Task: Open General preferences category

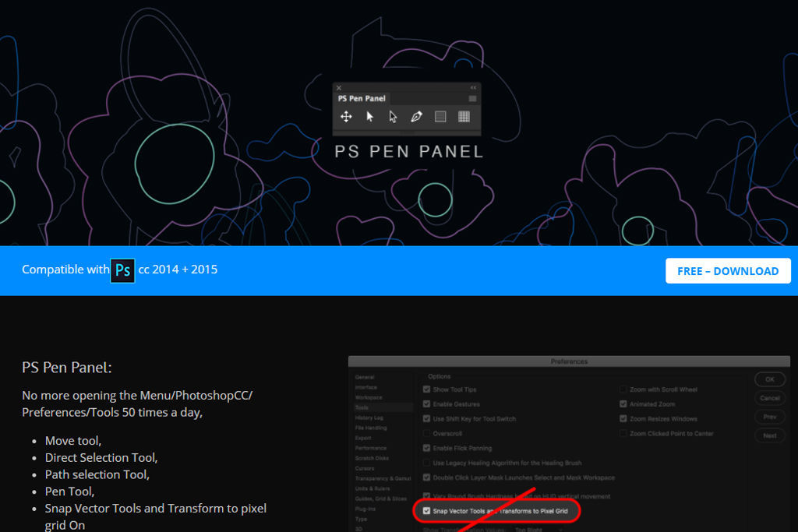Action: [365, 377]
